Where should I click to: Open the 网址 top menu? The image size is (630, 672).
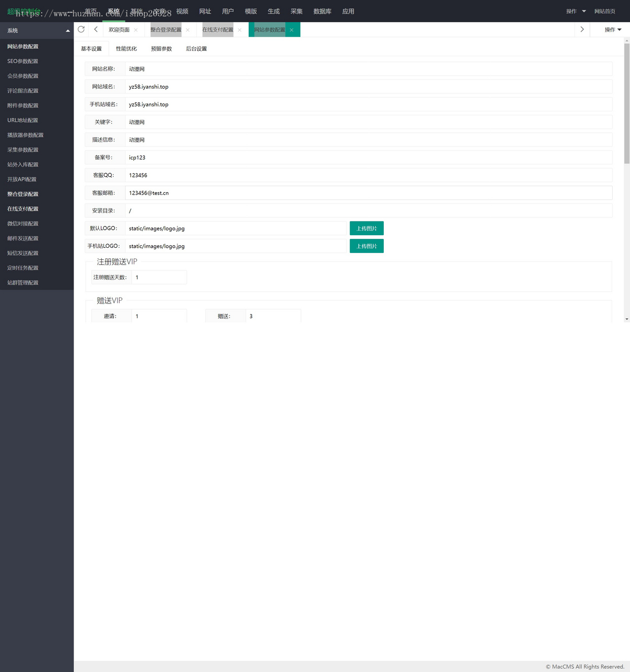[x=205, y=11]
